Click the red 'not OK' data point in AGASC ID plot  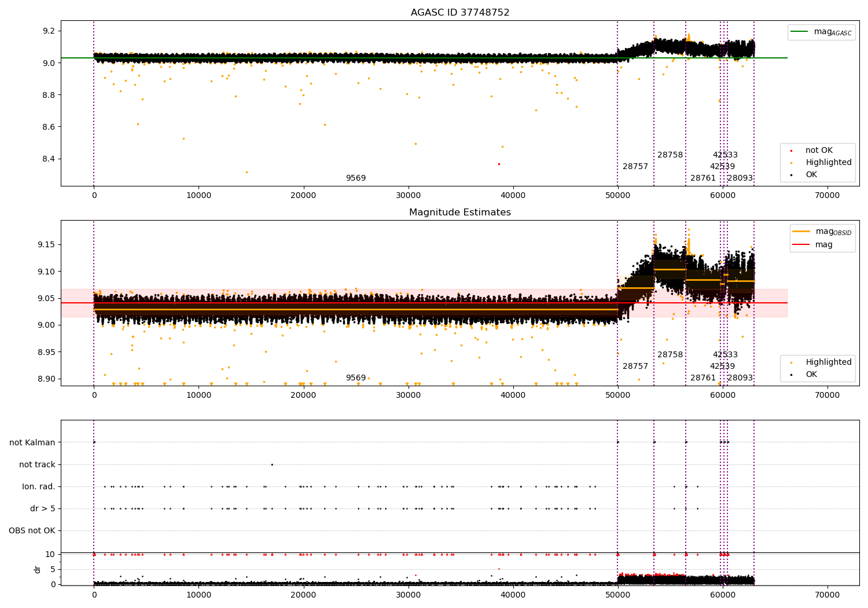[499, 164]
